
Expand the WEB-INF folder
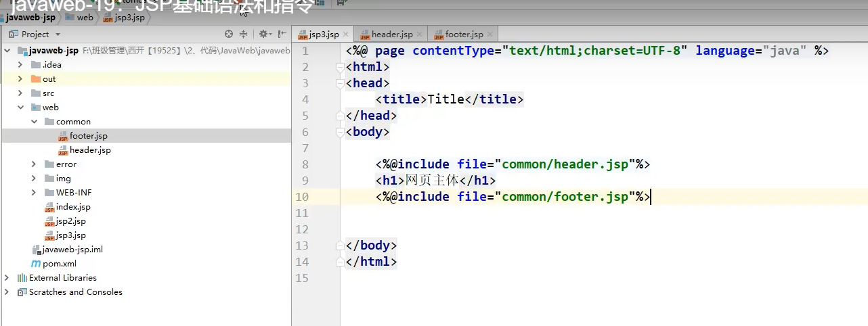click(x=35, y=193)
